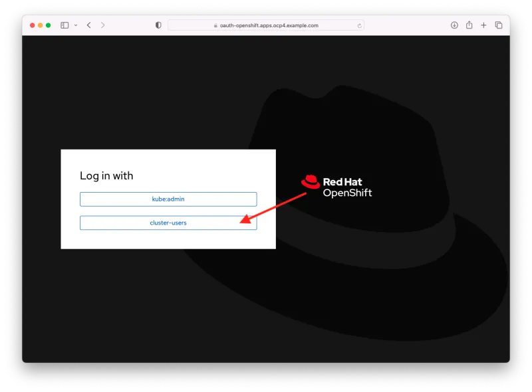Reload the page with the refresh icon
The height and width of the screenshot is (392, 532).
(358, 25)
